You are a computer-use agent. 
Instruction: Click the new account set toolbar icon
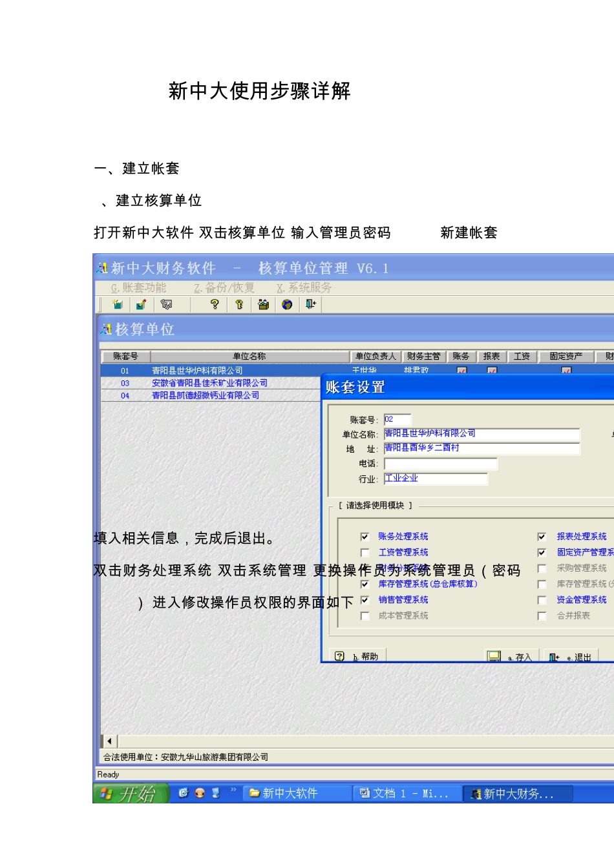click(x=118, y=304)
